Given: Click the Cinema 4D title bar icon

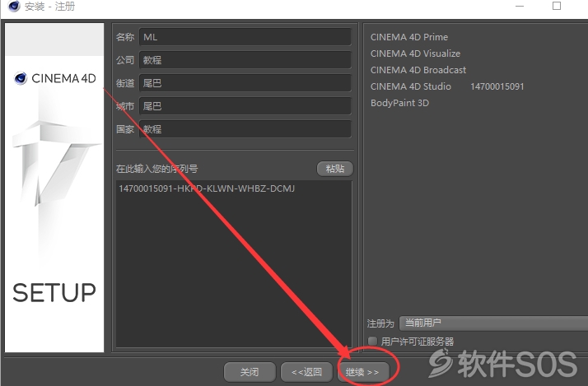Looking at the screenshot, I should click(x=14, y=6).
